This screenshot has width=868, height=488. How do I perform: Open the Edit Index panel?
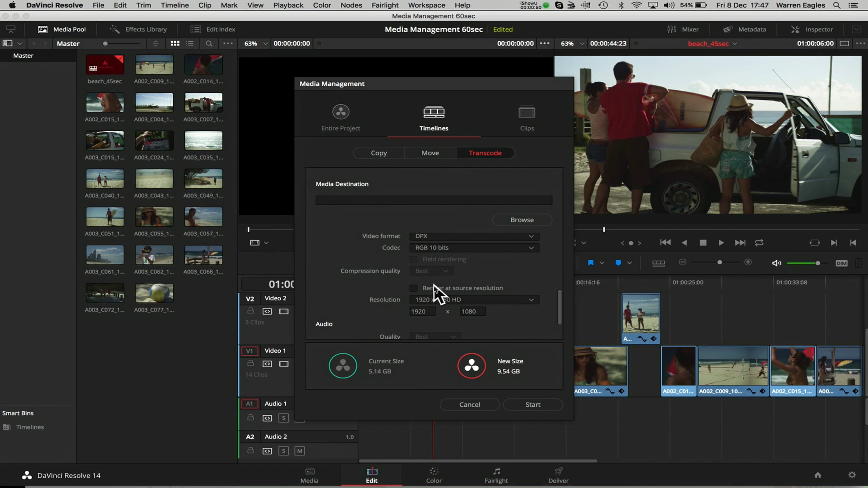(213, 29)
